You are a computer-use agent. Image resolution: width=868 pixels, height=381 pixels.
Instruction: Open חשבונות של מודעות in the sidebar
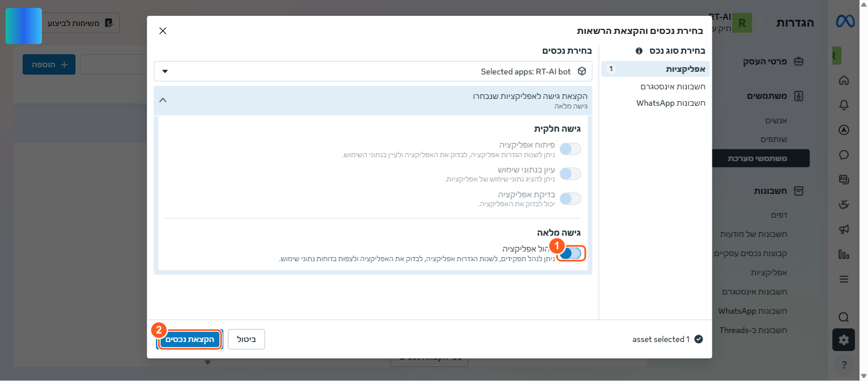[754, 234]
